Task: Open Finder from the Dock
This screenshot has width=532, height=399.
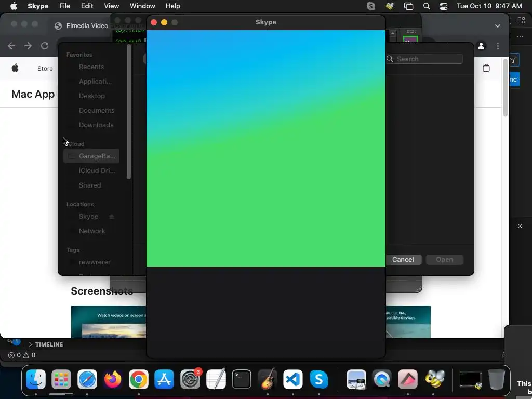Action: pos(36,379)
